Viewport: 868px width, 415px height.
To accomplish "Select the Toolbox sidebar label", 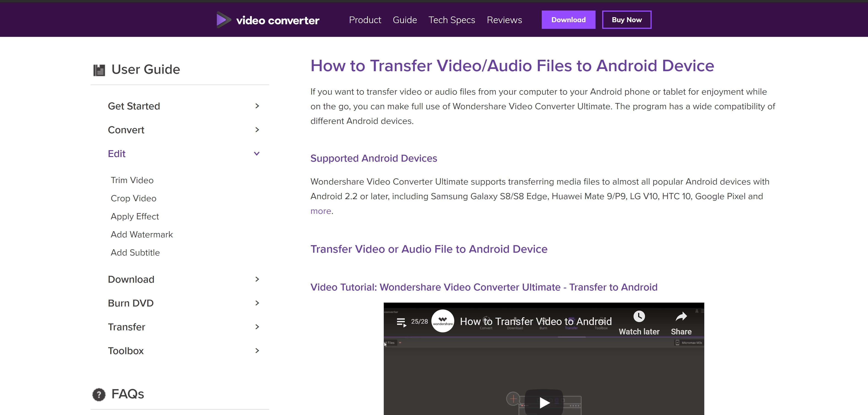I will 126,351.
